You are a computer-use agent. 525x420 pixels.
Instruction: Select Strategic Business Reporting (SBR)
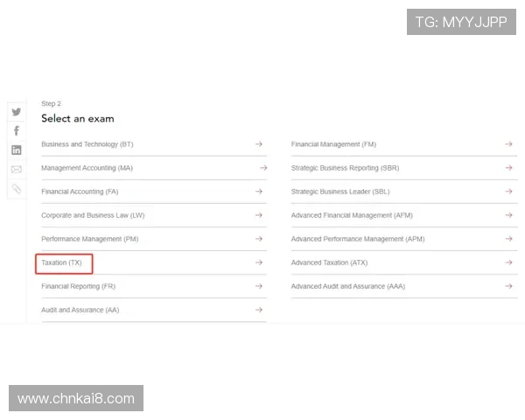pyautogui.click(x=346, y=168)
